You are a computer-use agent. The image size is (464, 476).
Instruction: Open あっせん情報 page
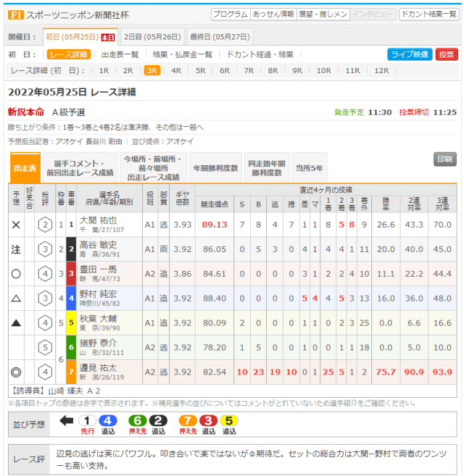(273, 14)
